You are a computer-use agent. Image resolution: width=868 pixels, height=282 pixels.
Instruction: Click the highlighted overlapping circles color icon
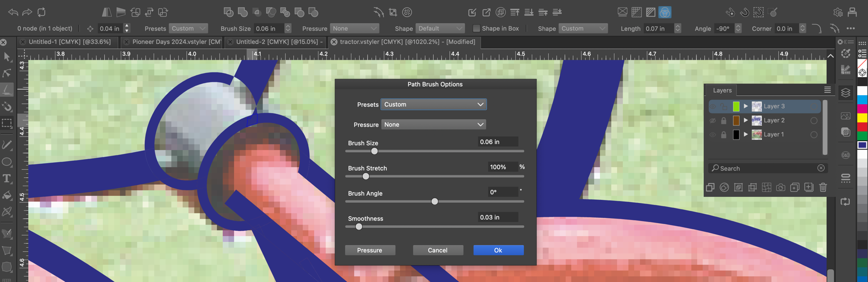click(664, 12)
